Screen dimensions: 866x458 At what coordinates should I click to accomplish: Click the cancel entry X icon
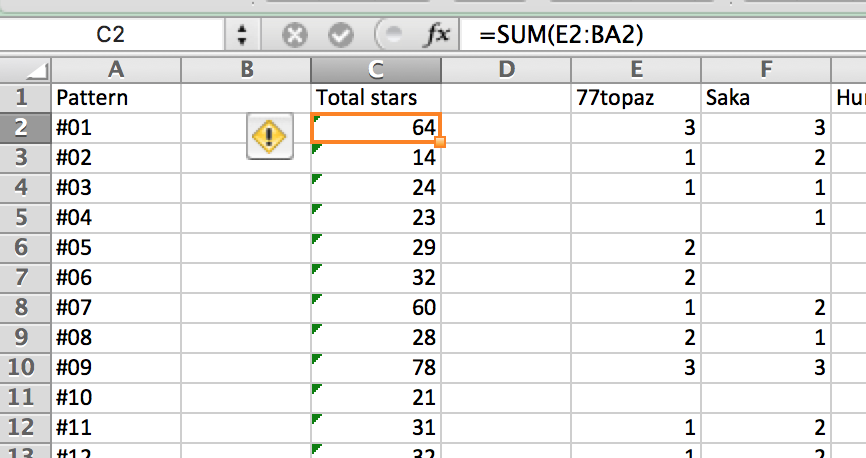tap(295, 35)
